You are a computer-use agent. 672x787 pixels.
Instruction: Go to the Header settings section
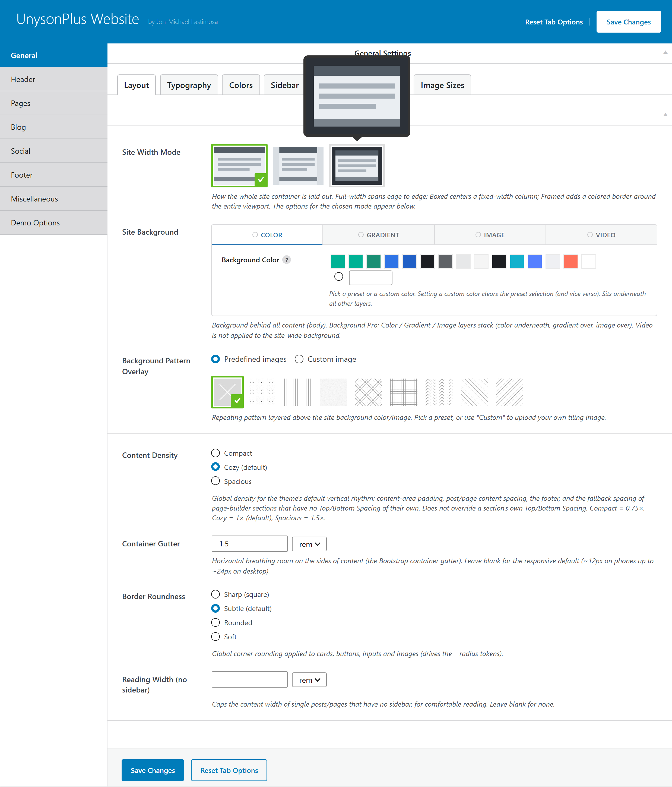click(53, 79)
